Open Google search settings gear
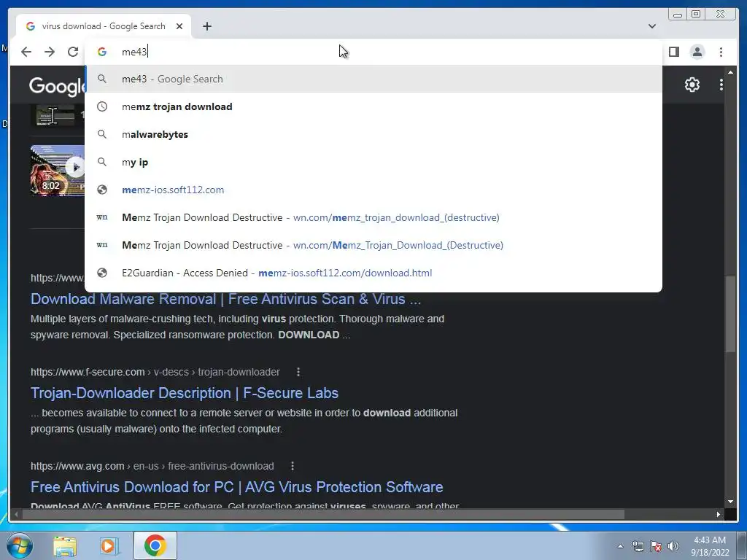 (x=692, y=85)
